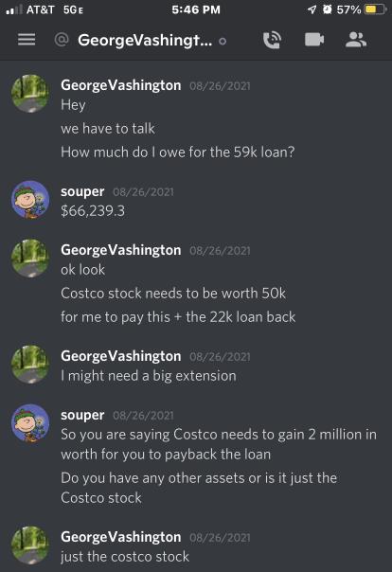Screen dimensions: 392x572
Task: Open the GeorgeVashingt... header title
Action: [145, 40]
